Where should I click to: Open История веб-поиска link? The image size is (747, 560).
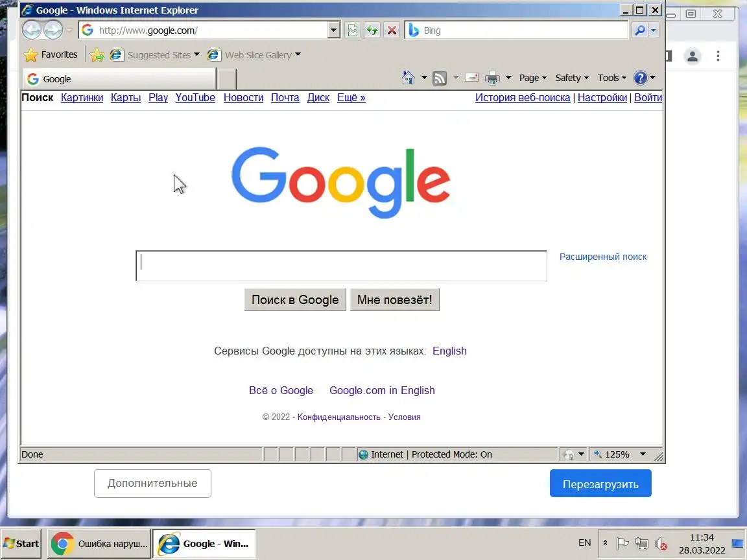[523, 98]
